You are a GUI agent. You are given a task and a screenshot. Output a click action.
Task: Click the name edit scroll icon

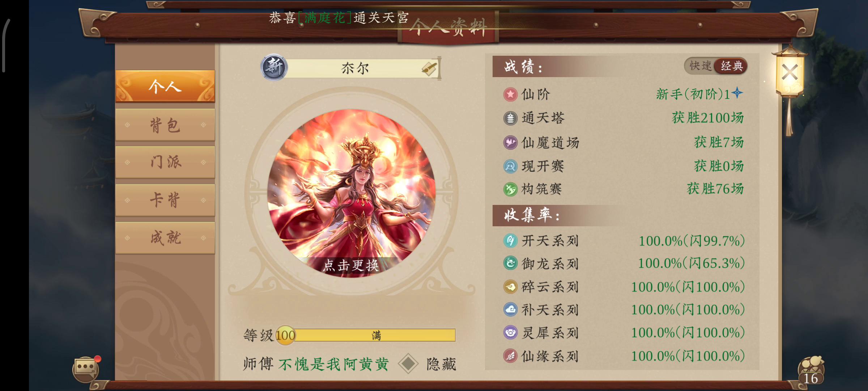point(429,68)
